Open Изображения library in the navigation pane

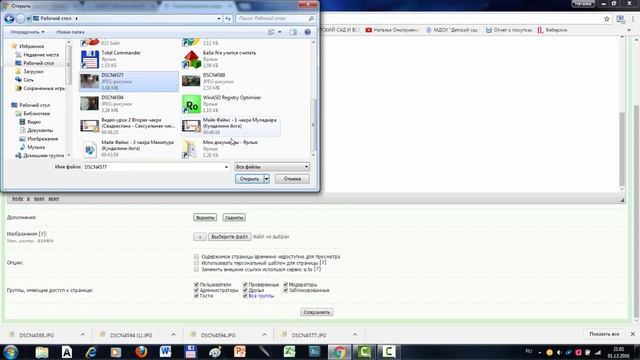(x=42, y=139)
